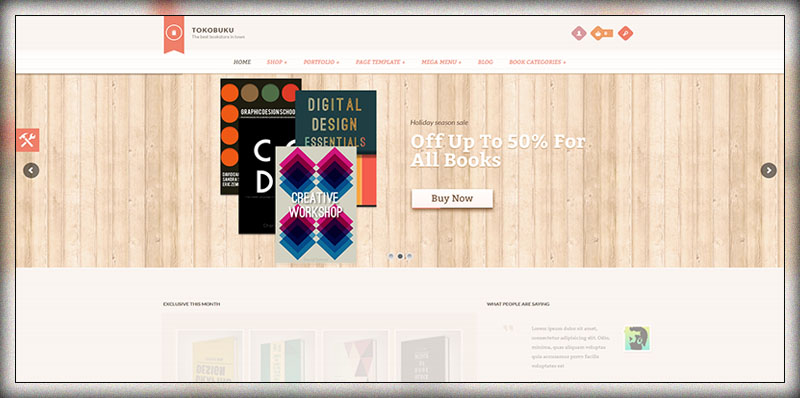Screen dimensions: 800x398
Task: Select the first slider pagination dot
Action: [391, 256]
